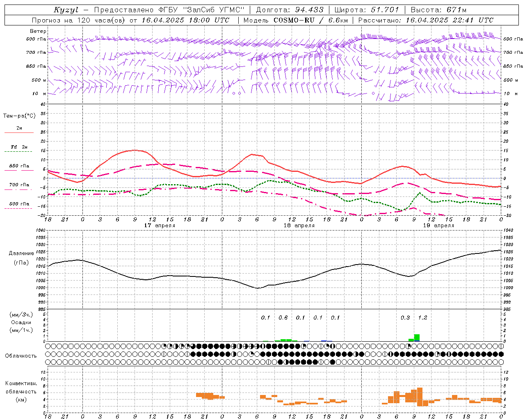Click the "-20" tick on right temperature axis
The height and width of the screenshot is (420, 525).
[x=507, y=215]
